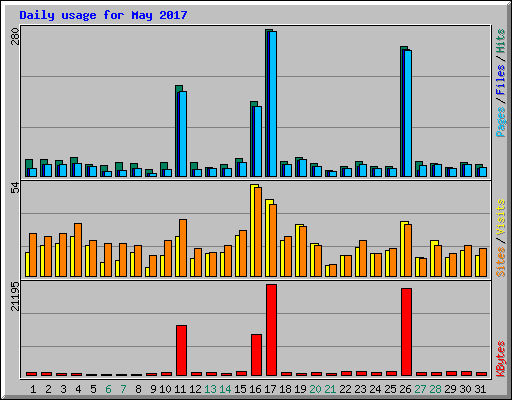Click the cyan "Pages" legend label
The height and width of the screenshot is (400, 512).
pyautogui.click(x=501, y=122)
